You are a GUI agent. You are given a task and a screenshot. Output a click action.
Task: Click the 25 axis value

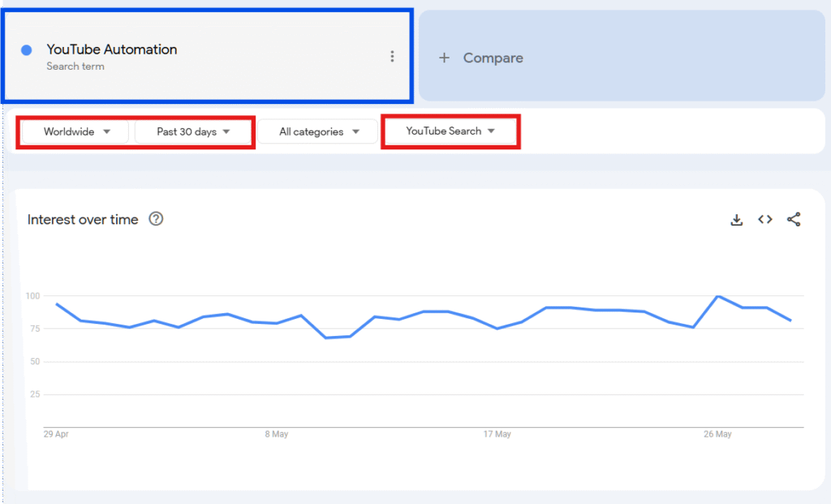click(x=35, y=394)
